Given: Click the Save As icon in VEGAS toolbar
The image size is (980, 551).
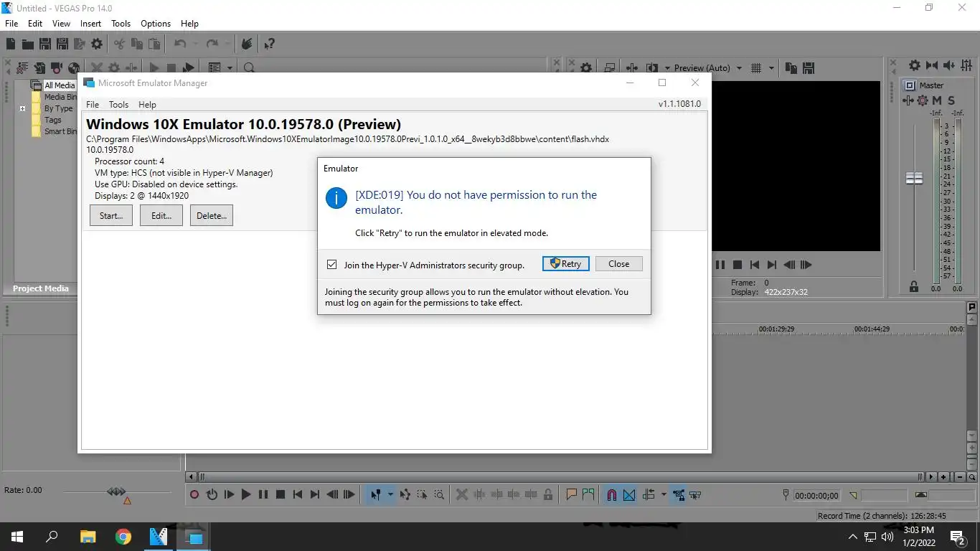Looking at the screenshot, I should tap(62, 44).
